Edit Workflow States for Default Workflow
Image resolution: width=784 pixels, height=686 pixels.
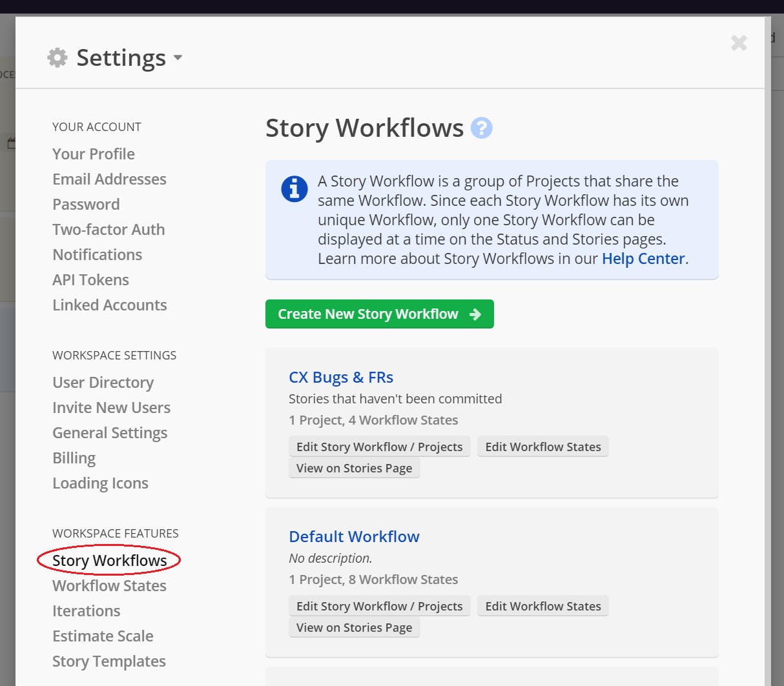(x=542, y=606)
